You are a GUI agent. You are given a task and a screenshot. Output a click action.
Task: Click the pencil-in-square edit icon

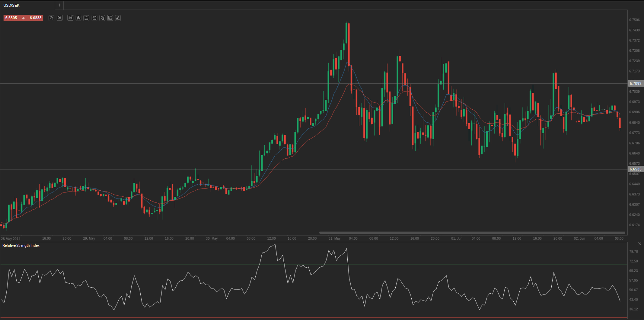[x=110, y=18]
